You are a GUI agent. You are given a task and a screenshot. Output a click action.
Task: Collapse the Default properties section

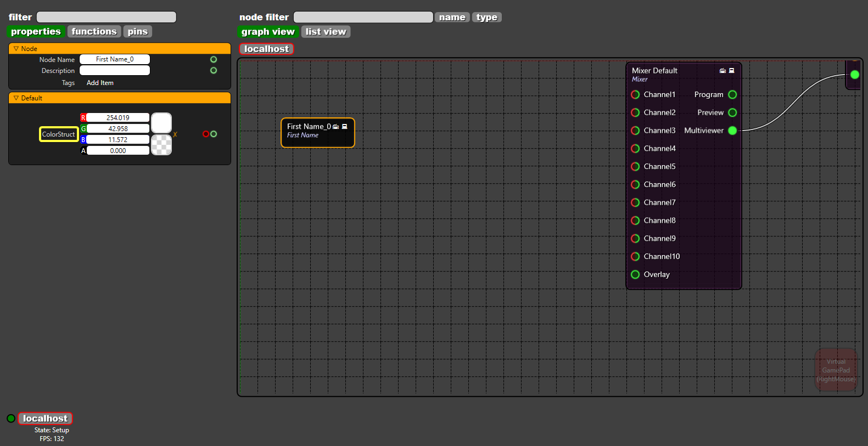(16, 98)
